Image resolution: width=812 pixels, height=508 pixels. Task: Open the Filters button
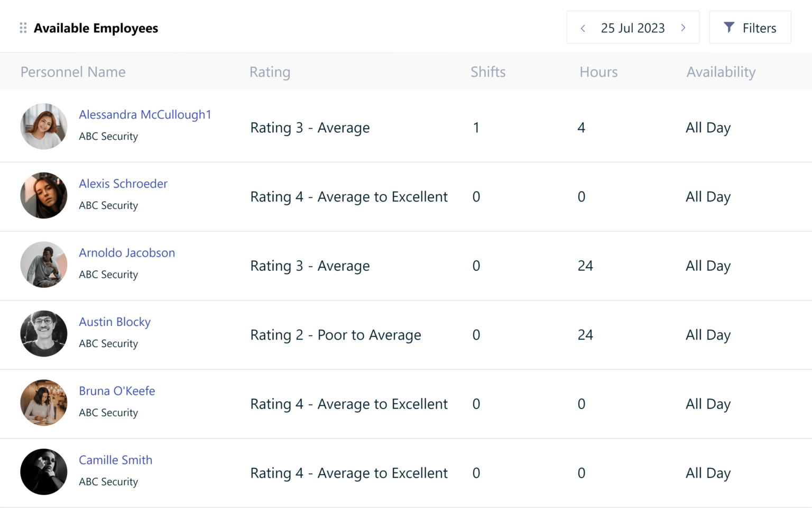pyautogui.click(x=750, y=28)
